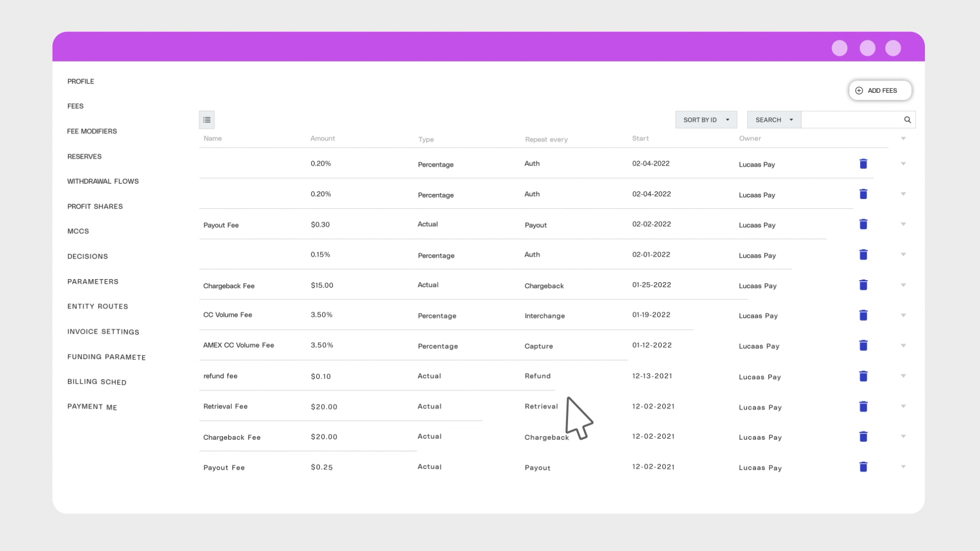Expand the 0.15% Auth row details

[903, 255]
